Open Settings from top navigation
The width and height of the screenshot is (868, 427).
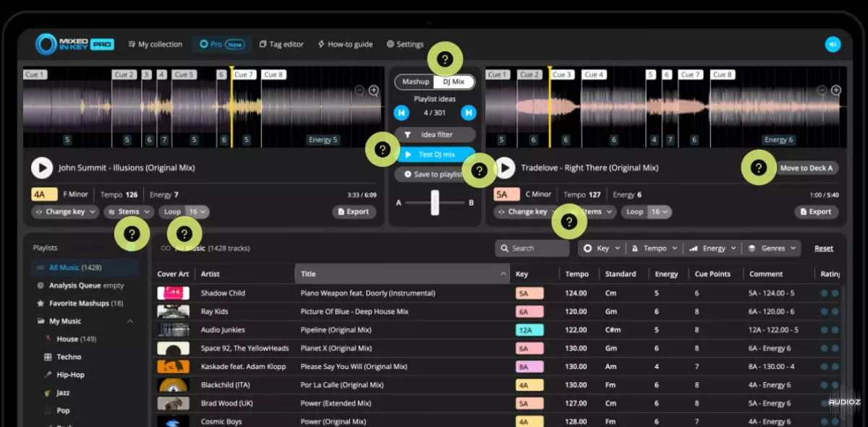(404, 44)
